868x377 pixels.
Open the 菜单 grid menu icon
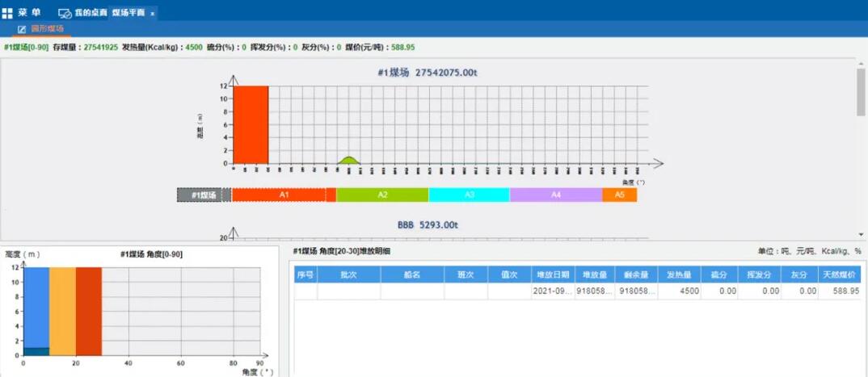click(x=7, y=13)
